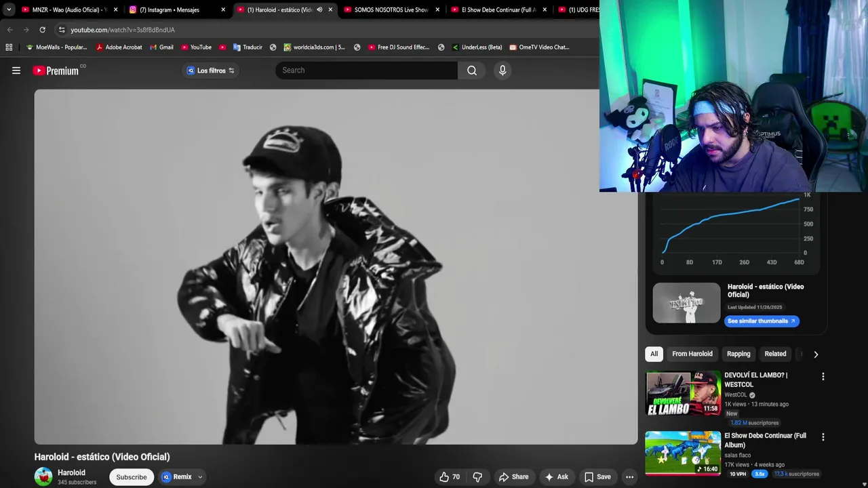Go forward with the browser arrow
This screenshot has height=488, width=868.
point(26,30)
